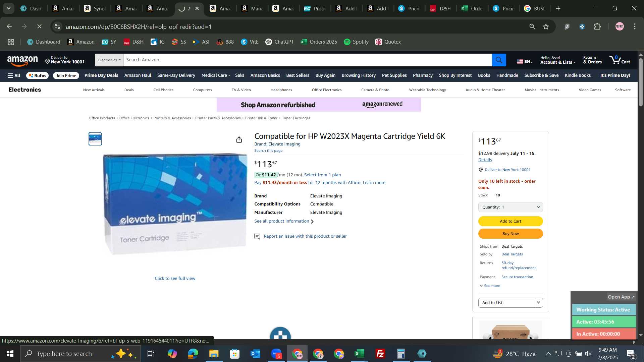The width and height of the screenshot is (644, 362).
Task: Select Headphones in Electronics subnav
Action: 281,90
